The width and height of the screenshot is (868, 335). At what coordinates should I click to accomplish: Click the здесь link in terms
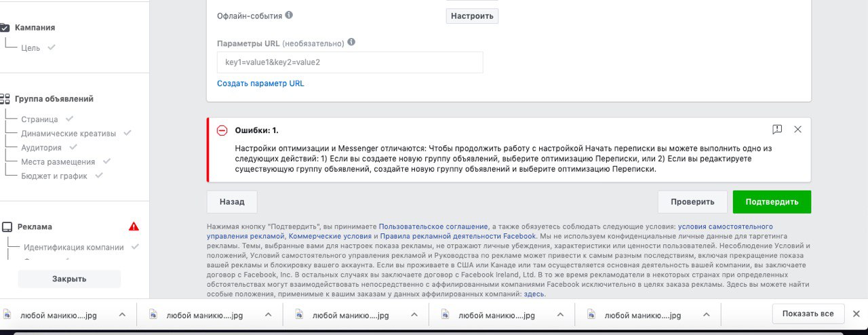(534, 294)
